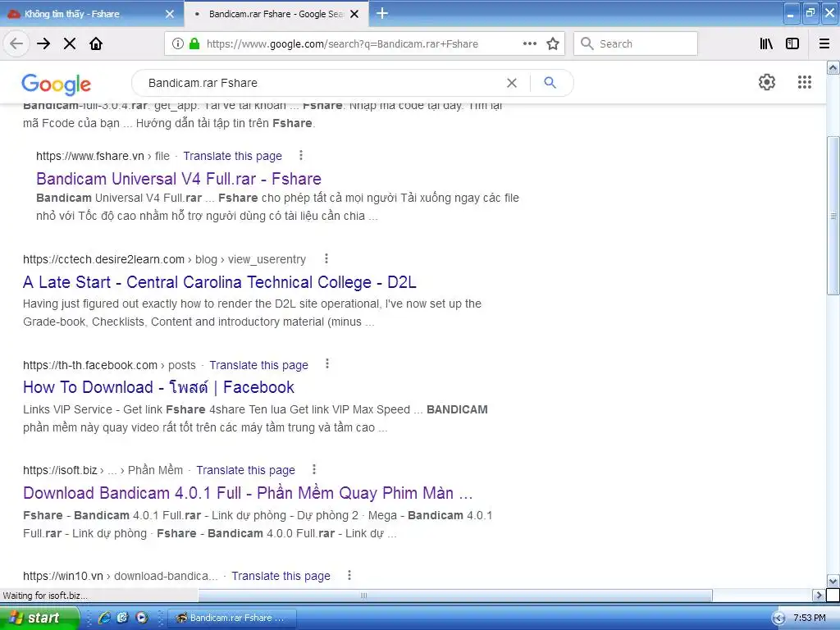This screenshot has height=630, width=840.
Task: Translate the fshare.vn result page
Action: click(x=232, y=156)
